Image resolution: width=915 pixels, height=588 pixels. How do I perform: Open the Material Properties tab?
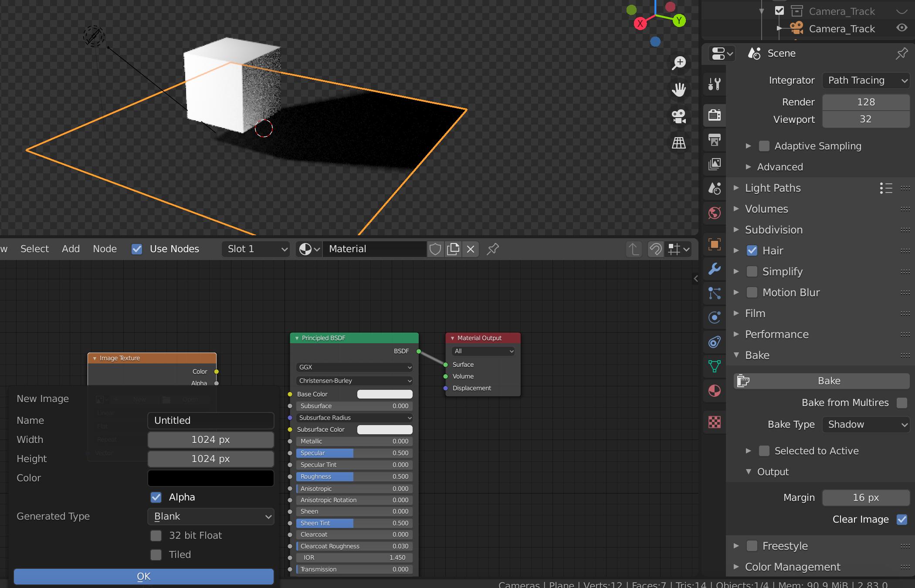pyautogui.click(x=715, y=391)
